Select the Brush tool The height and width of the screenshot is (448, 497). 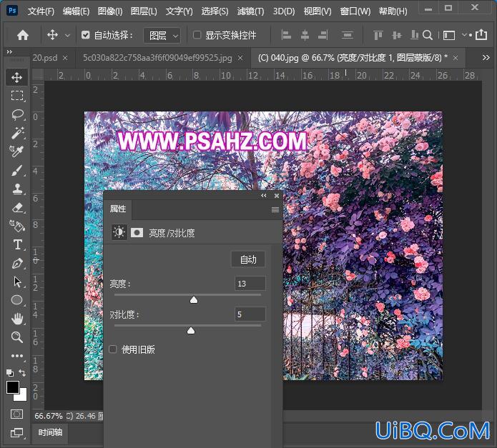point(16,170)
